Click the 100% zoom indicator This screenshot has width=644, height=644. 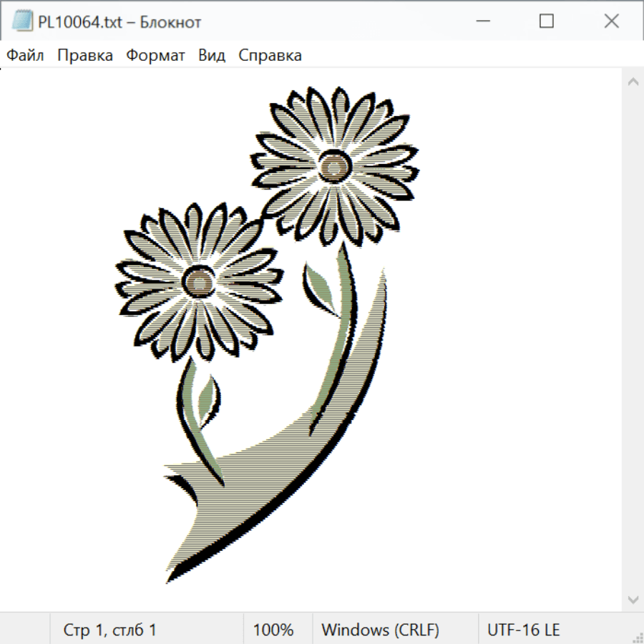(x=273, y=630)
